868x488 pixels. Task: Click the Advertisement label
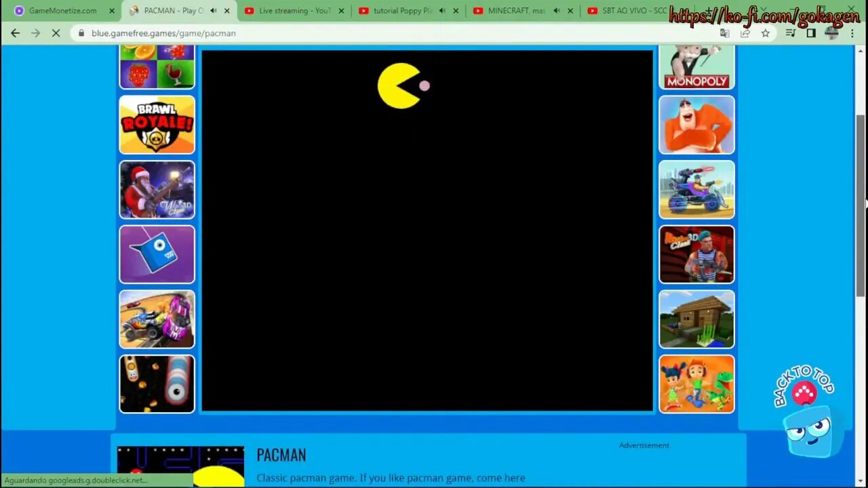pos(644,445)
